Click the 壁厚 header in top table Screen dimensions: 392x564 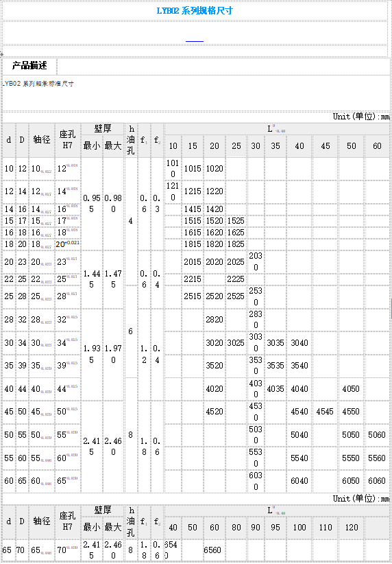tap(103, 128)
